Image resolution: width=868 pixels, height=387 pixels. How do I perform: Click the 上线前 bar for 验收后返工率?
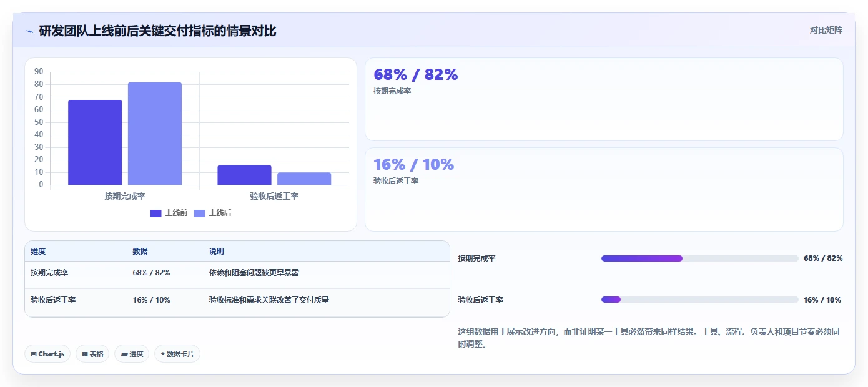tap(244, 175)
